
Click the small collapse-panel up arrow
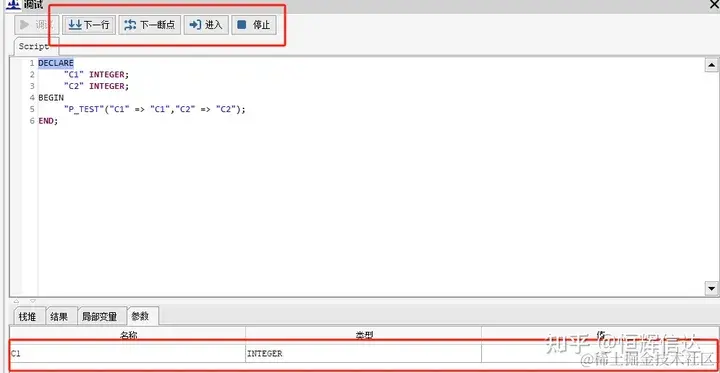[x=17, y=301]
